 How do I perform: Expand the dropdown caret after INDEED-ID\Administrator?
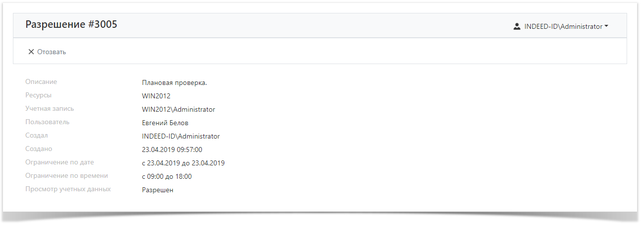click(x=606, y=26)
